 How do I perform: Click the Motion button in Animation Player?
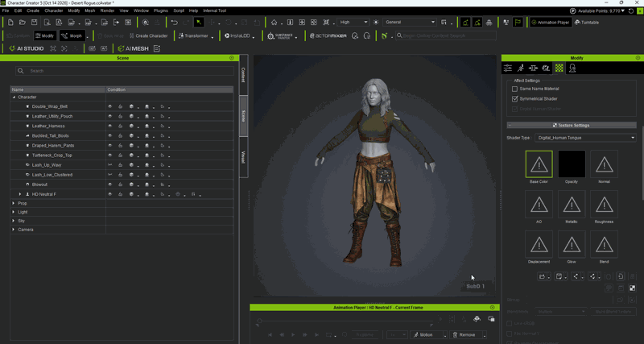(x=427, y=335)
